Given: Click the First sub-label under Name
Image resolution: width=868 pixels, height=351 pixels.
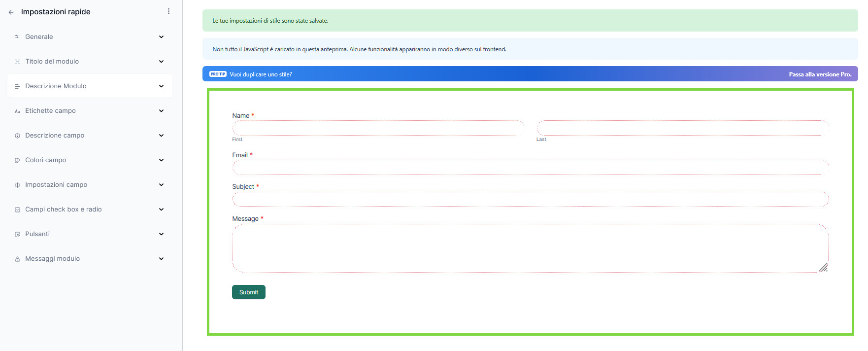Looking at the screenshot, I should (237, 140).
